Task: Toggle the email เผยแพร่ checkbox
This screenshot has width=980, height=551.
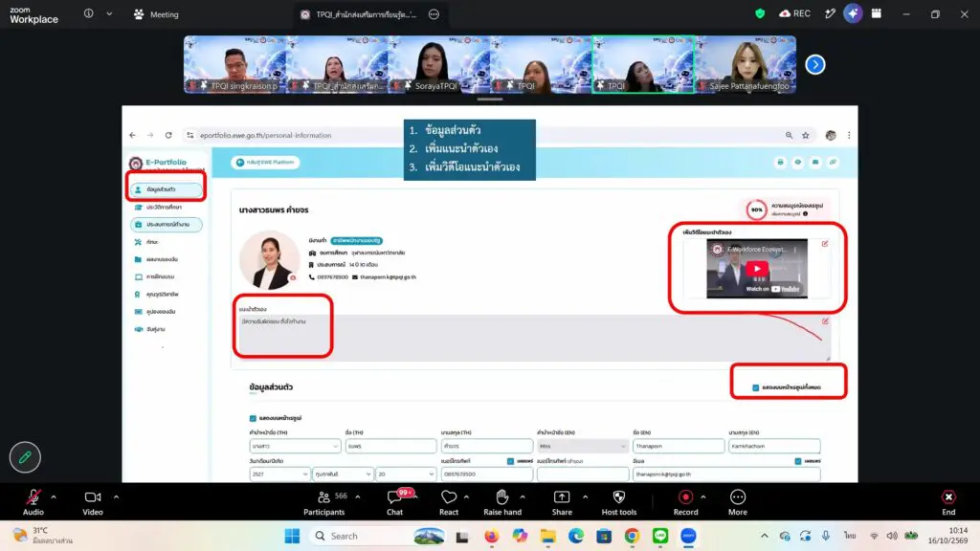Action: 798,461
